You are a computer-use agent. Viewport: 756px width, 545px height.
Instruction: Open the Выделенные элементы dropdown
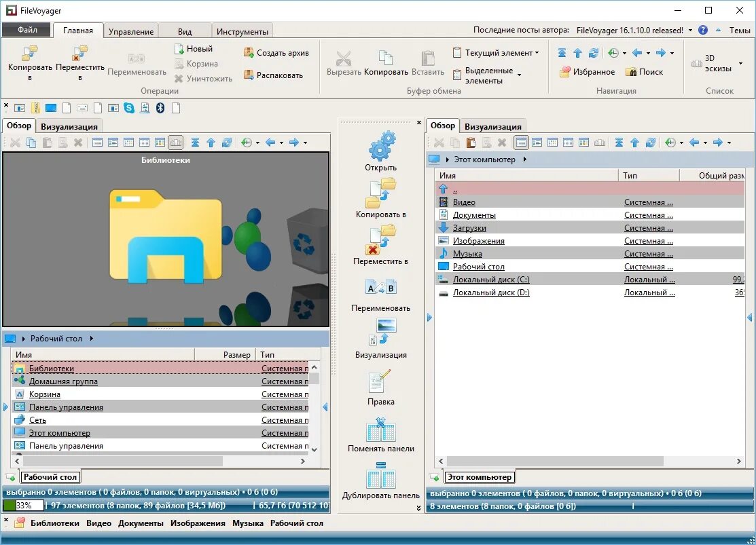click(487, 75)
